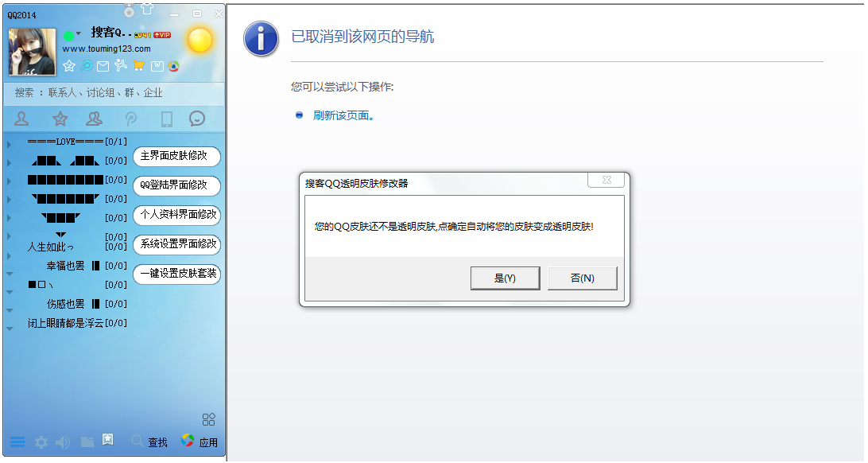Expand the arrow left of 闭上眼睛都是浮云 group
The image size is (868, 463).
10,329
